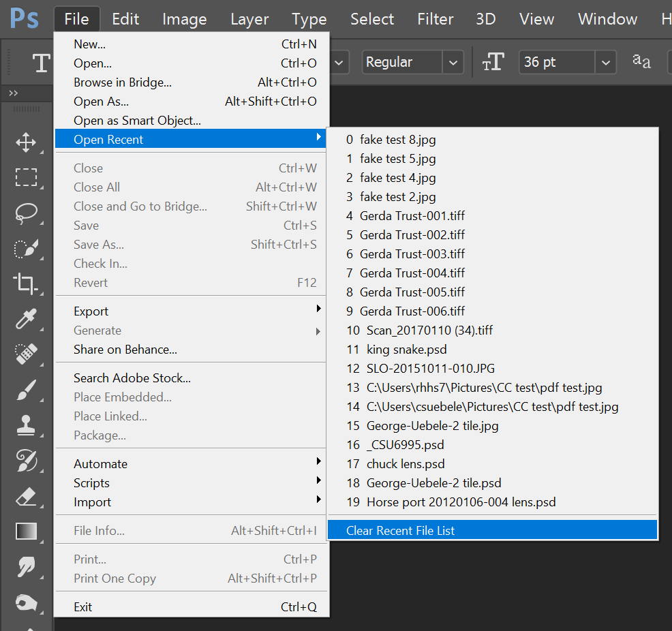Select the Rectangular Marquee tool
Image resolution: width=672 pixels, height=631 pixels.
27,177
